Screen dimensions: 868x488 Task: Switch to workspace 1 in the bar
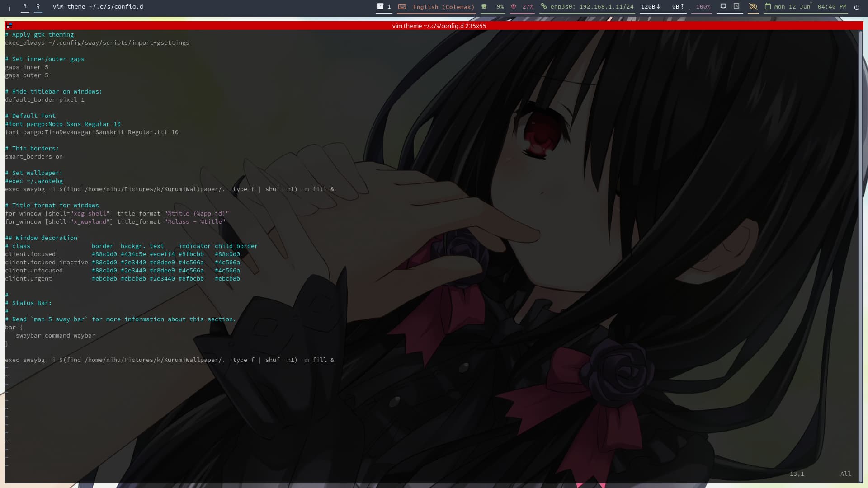(x=25, y=6)
